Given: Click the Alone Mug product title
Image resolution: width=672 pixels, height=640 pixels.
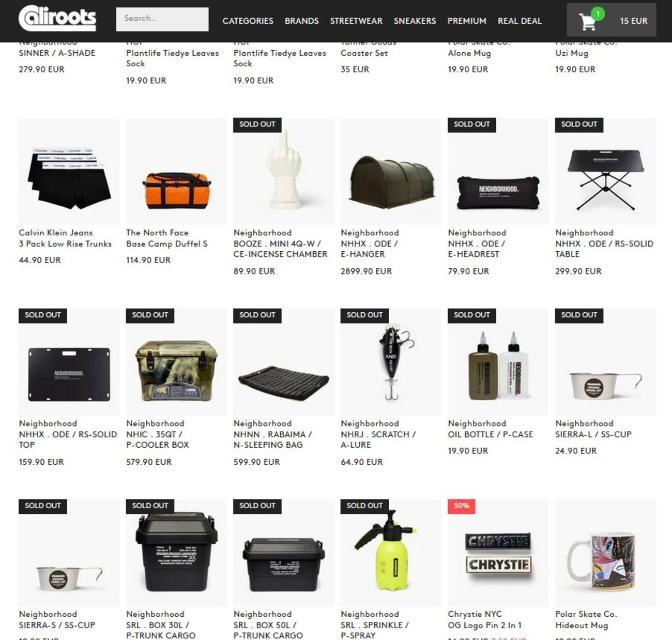Looking at the screenshot, I should pos(469,53).
